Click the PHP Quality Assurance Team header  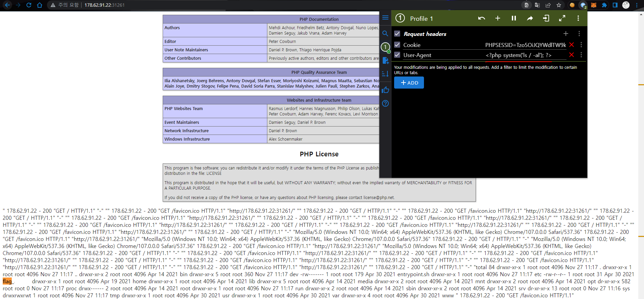(x=319, y=72)
